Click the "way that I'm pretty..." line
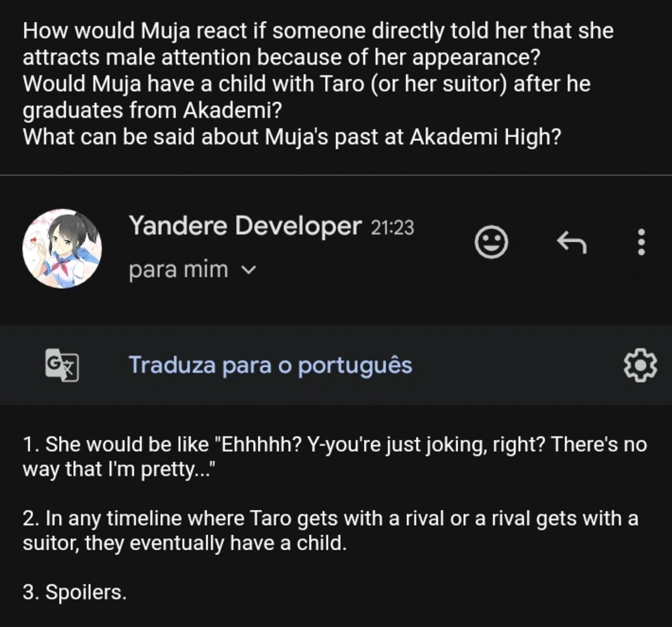Image resolution: width=672 pixels, height=627 pixels. coord(119,471)
